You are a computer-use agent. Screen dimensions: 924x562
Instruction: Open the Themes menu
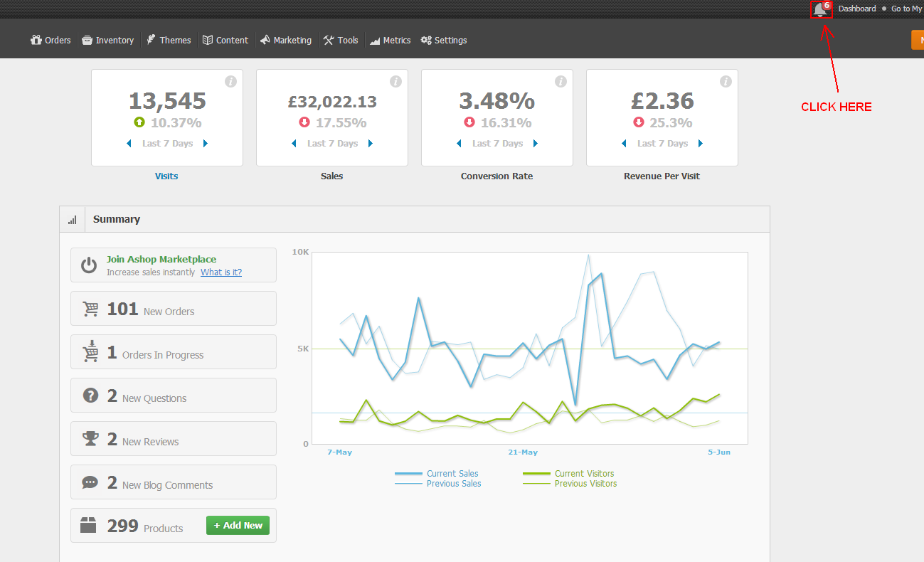pos(169,40)
